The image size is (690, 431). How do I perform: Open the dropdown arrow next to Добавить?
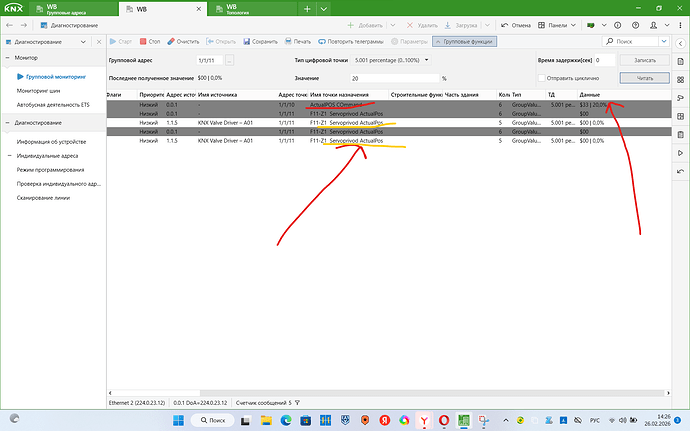[x=393, y=26]
